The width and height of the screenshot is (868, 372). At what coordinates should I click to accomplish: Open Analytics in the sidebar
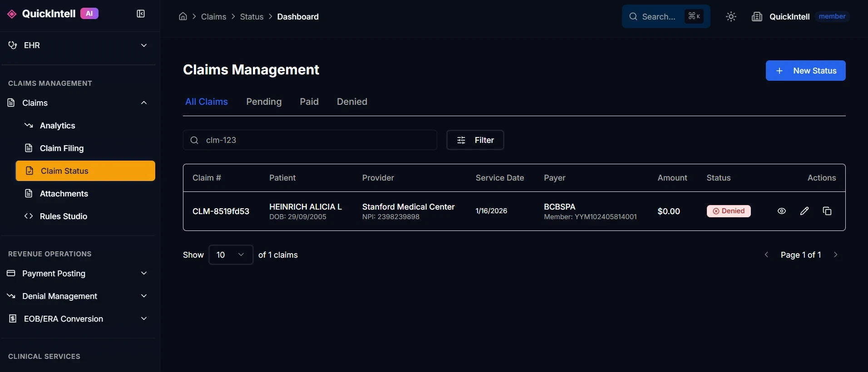[x=85, y=126]
